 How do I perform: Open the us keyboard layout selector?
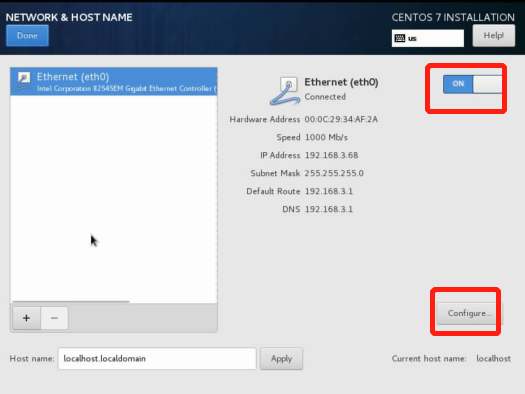(x=428, y=38)
